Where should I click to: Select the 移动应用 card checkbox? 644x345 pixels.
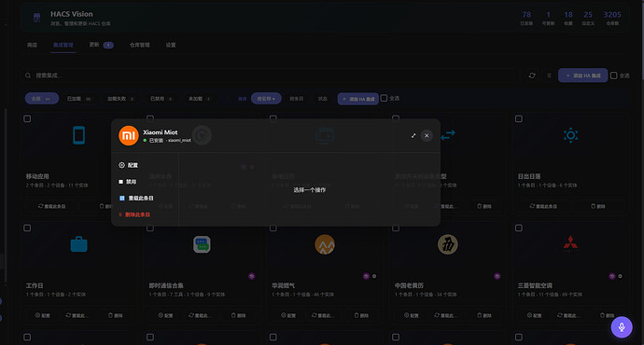coord(27,118)
